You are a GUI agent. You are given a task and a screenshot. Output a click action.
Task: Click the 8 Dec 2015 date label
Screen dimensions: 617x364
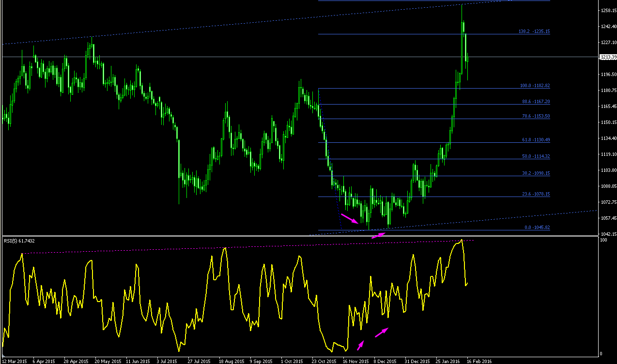[x=385, y=361]
